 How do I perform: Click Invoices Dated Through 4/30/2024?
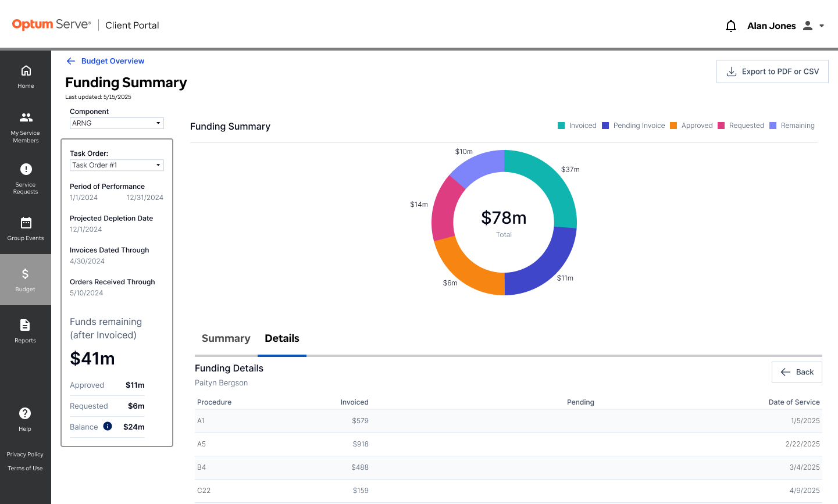tap(87, 262)
